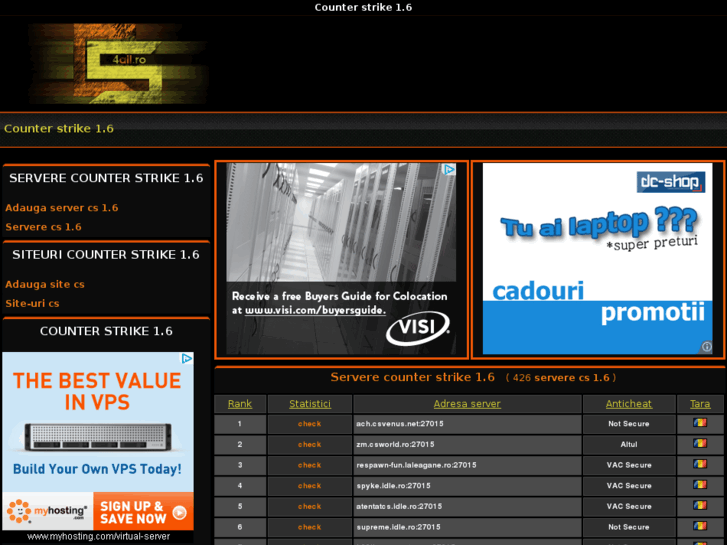Sort table by Statistici column
Screen dimensions: 727x545
(310, 404)
